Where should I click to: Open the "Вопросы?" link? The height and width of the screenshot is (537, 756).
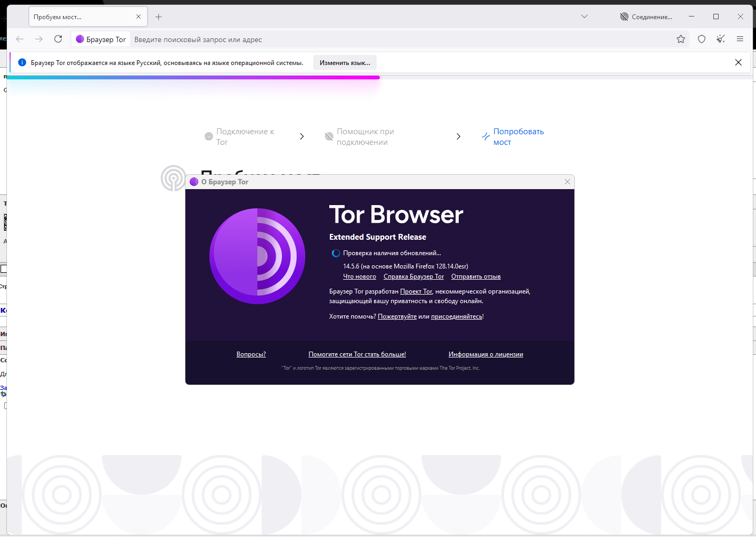point(251,354)
